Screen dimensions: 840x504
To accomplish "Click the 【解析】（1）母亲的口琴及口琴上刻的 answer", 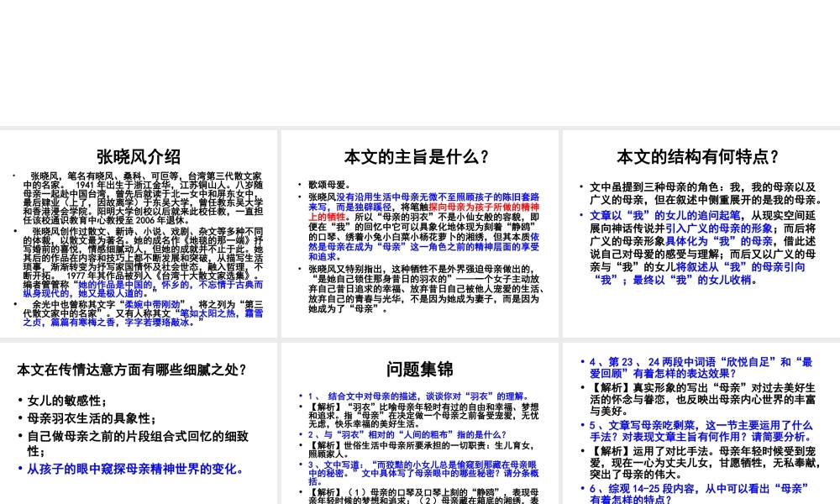I will 423,496.
